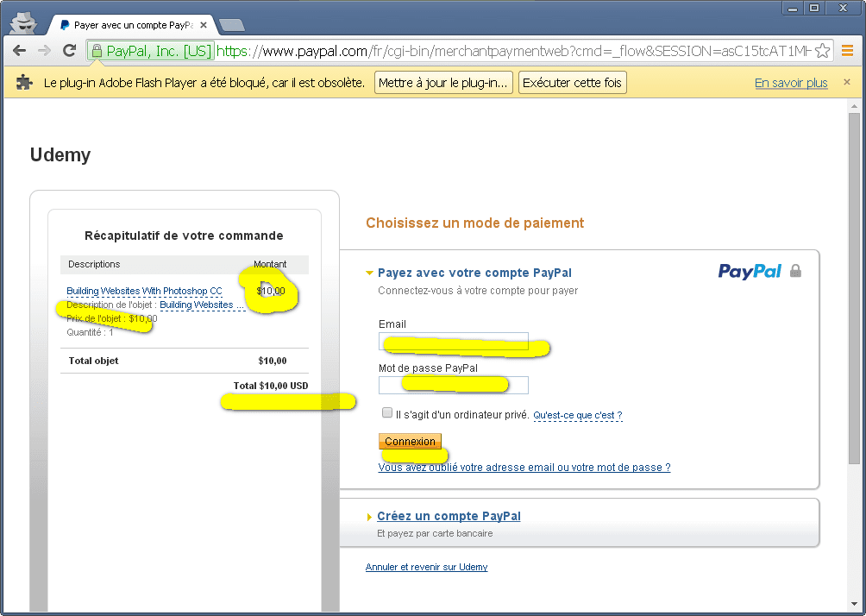
Task: Click the 'Quantité : 1' text
Action: 90,332
